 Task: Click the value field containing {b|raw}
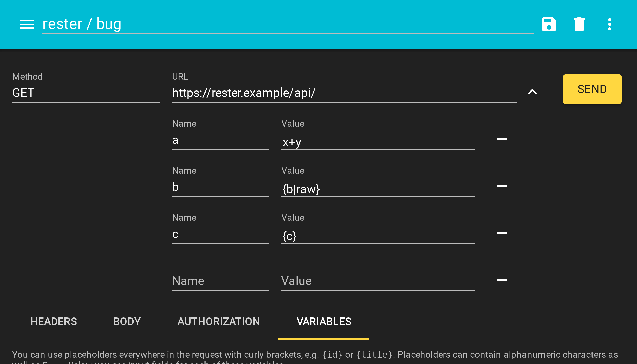[378, 189]
